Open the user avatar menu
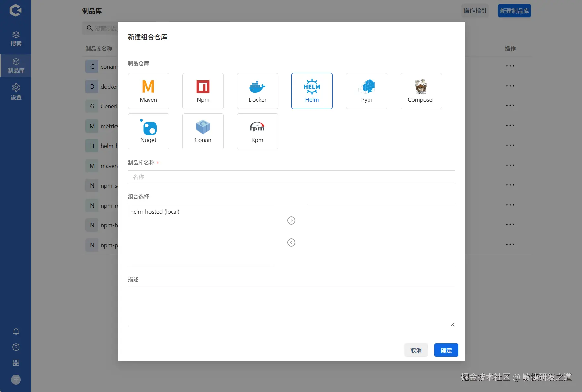 (x=16, y=380)
